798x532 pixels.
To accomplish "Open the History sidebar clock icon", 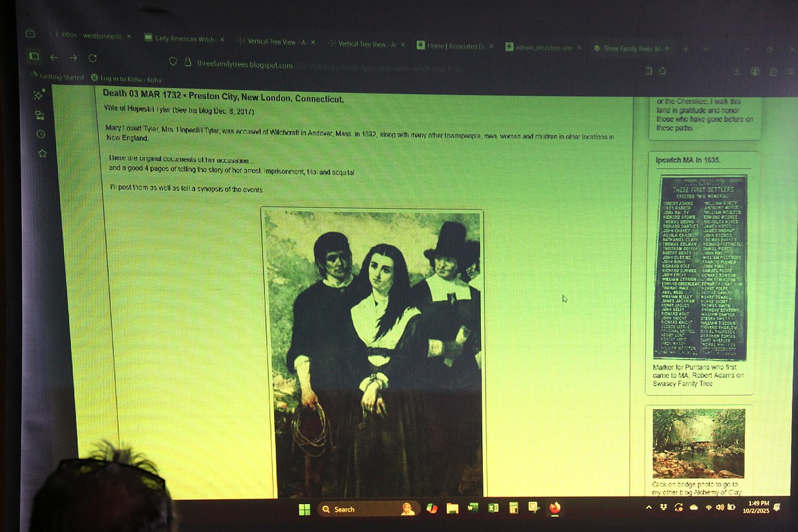I will [41, 134].
